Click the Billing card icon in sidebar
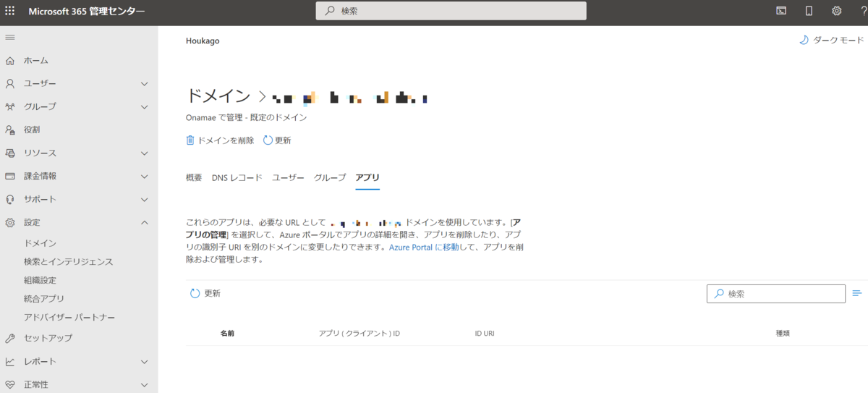The width and height of the screenshot is (868, 393). coord(10,177)
